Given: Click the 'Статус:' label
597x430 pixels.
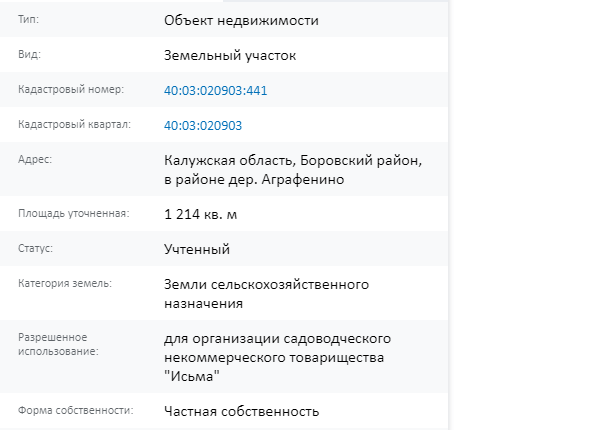Looking at the screenshot, I should [x=35, y=248].
